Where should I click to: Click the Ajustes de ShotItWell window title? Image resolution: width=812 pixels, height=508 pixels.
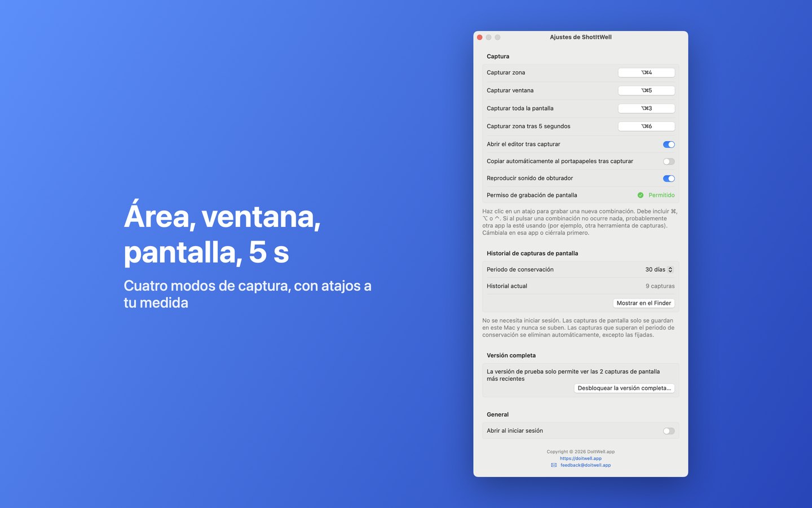[x=581, y=37]
